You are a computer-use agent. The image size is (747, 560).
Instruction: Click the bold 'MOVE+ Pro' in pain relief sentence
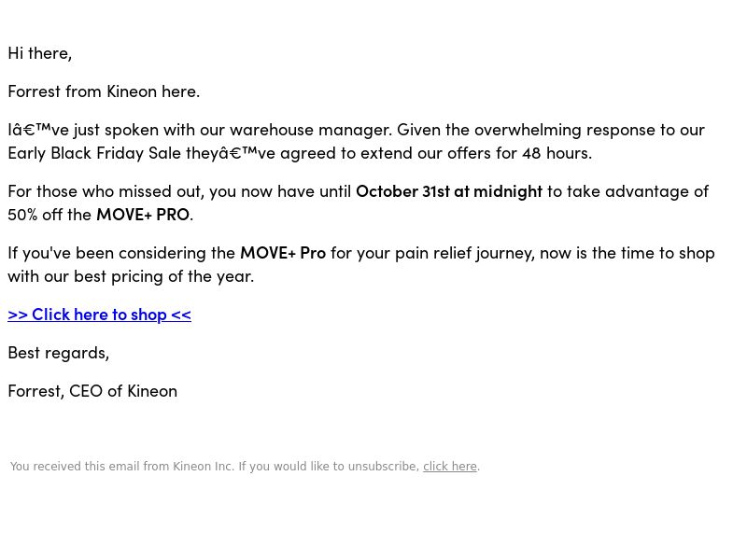283,253
